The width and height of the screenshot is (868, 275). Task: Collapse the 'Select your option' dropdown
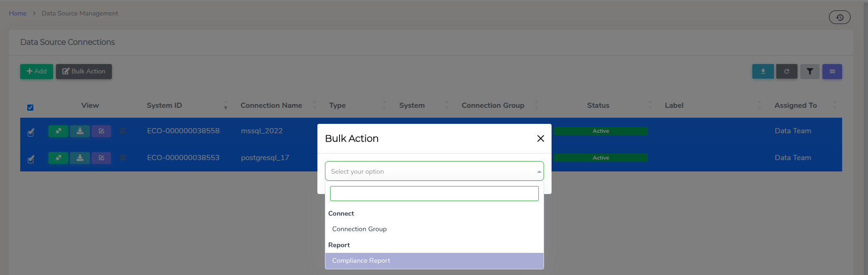click(x=434, y=171)
